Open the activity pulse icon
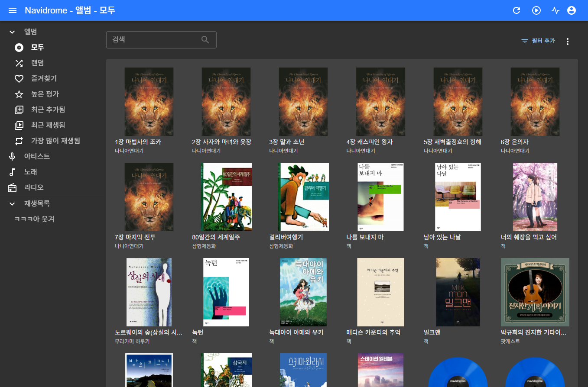 click(x=556, y=10)
